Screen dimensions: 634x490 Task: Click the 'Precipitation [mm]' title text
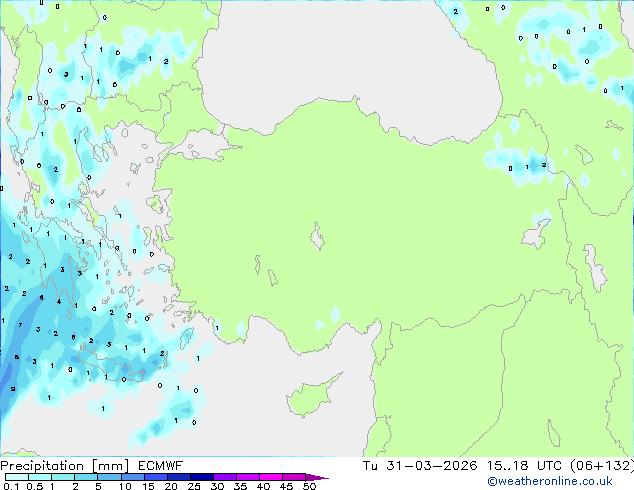click(65, 466)
